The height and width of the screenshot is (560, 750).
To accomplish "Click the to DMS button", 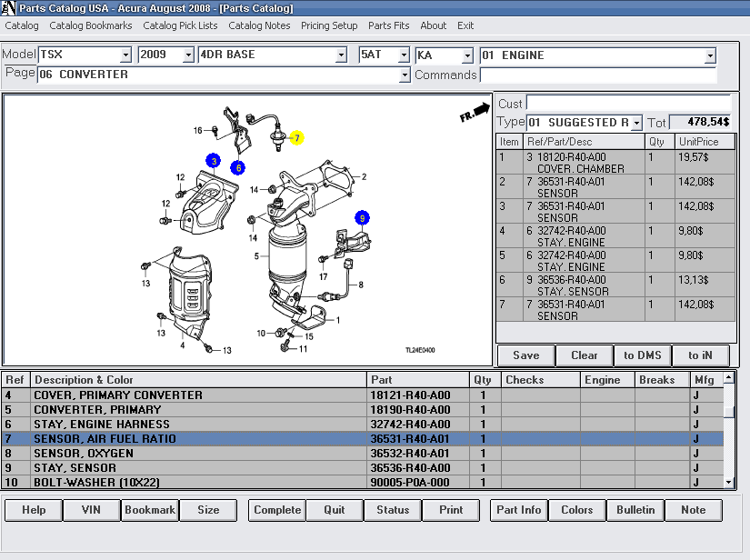I will [x=643, y=355].
